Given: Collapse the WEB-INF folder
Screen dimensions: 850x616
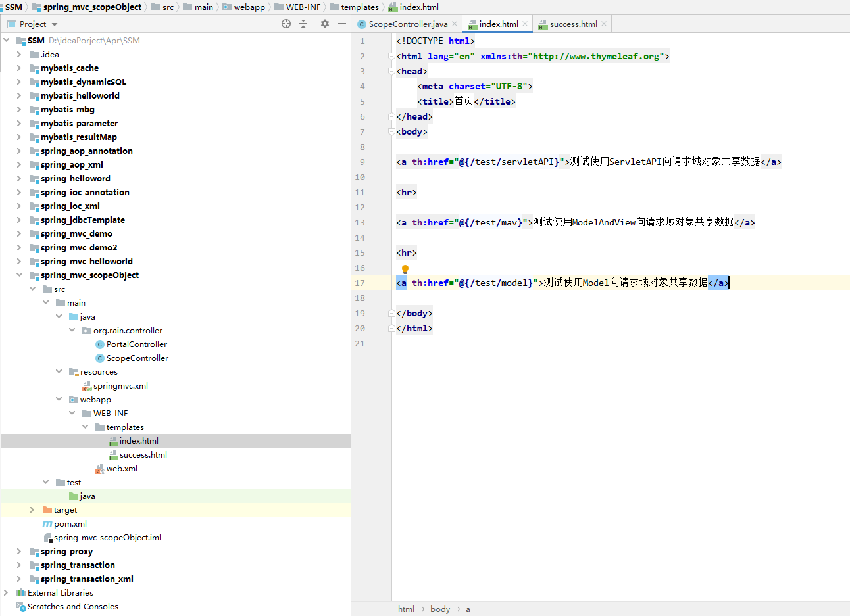Looking at the screenshot, I should click(72, 413).
